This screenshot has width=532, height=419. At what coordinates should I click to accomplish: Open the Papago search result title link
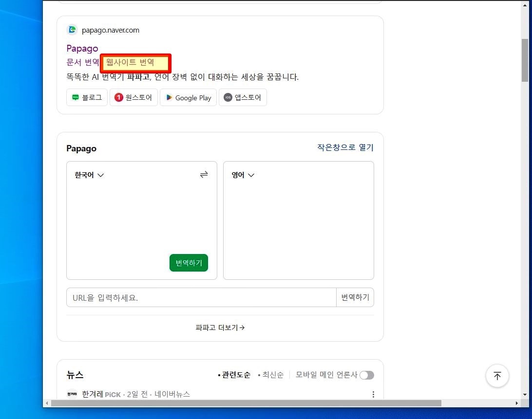[x=82, y=49]
